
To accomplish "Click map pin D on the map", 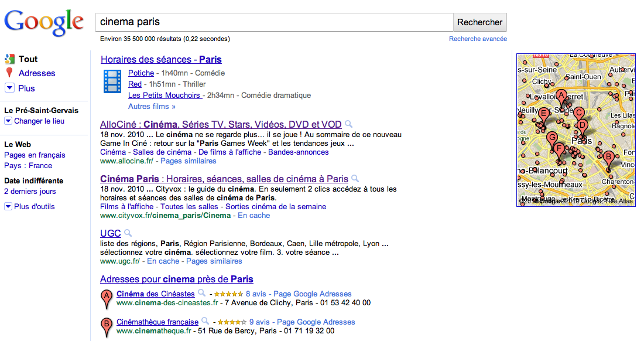I will 582,128.
